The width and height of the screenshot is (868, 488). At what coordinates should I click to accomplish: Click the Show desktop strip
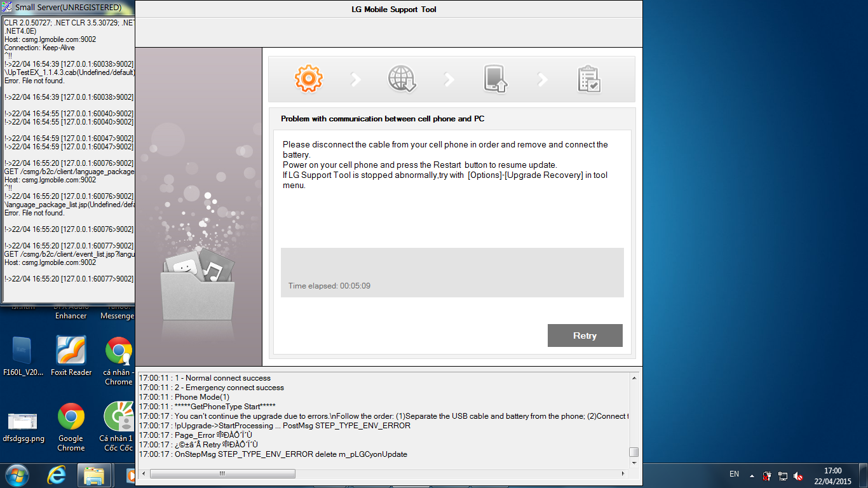(864, 475)
